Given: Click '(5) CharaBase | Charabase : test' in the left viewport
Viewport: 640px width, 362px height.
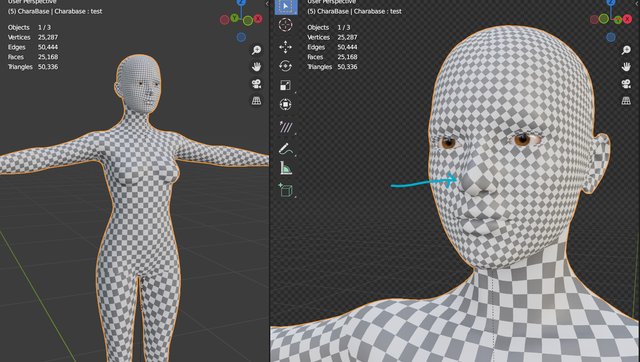Looking at the screenshot, I should (x=55, y=11).
